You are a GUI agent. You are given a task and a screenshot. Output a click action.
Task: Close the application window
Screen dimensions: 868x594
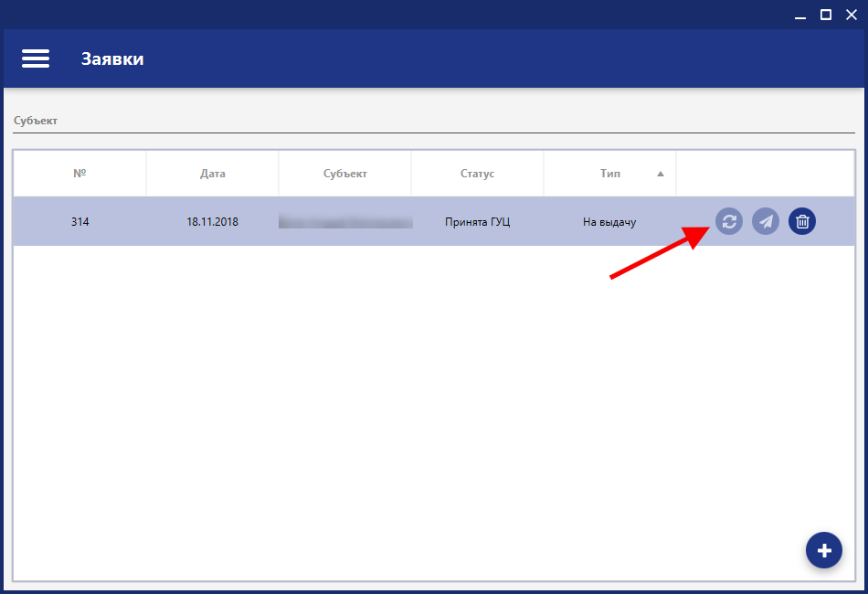click(852, 15)
